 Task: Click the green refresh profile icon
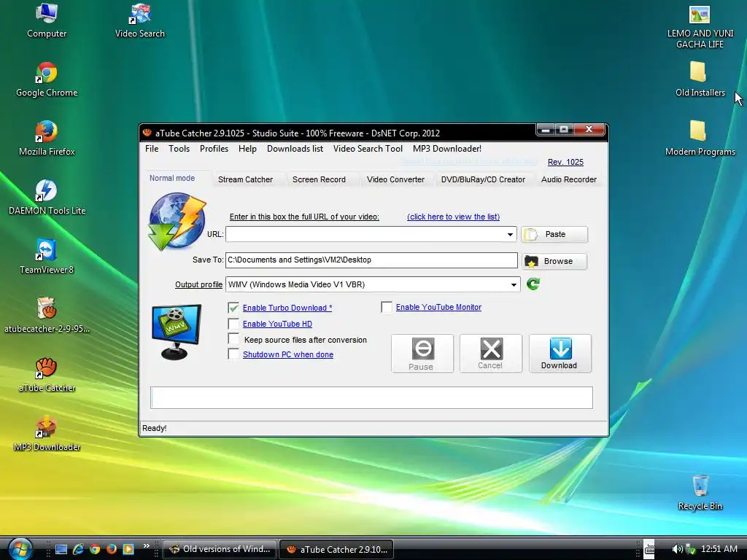point(533,284)
